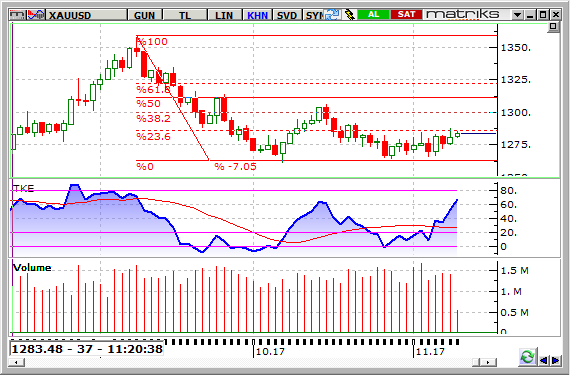Click the 40. level on TKE axis

tap(509, 219)
